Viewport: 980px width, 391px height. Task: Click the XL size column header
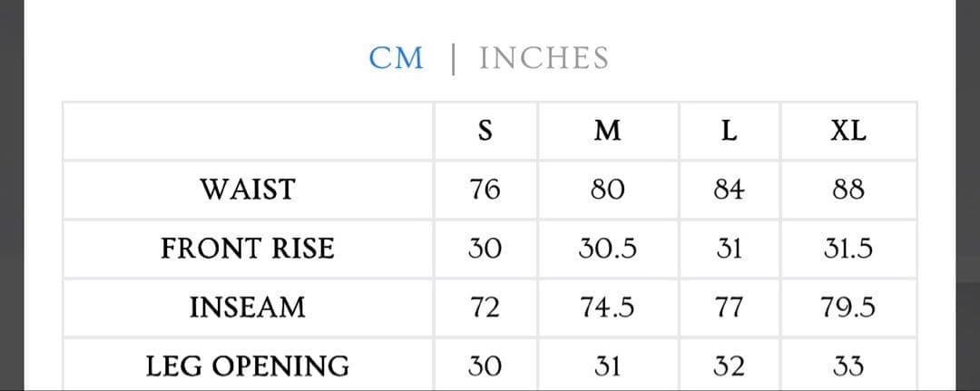[848, 132]
